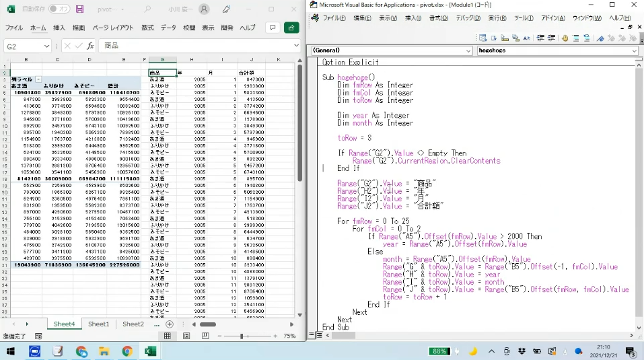The width and height of the screenshot is (644, 360).
Task: Switch to page layout view in status bar
Action: point(186,335)
